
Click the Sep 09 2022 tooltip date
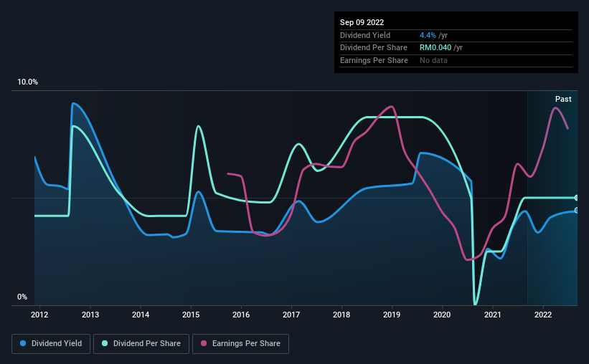pos(362,22)
